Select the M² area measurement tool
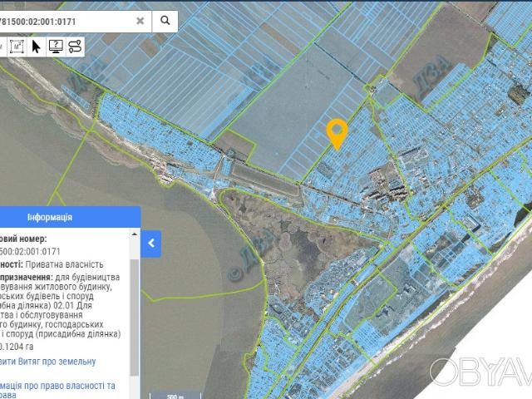This screenshot has width=532, height=399. (x=16, y=46)
